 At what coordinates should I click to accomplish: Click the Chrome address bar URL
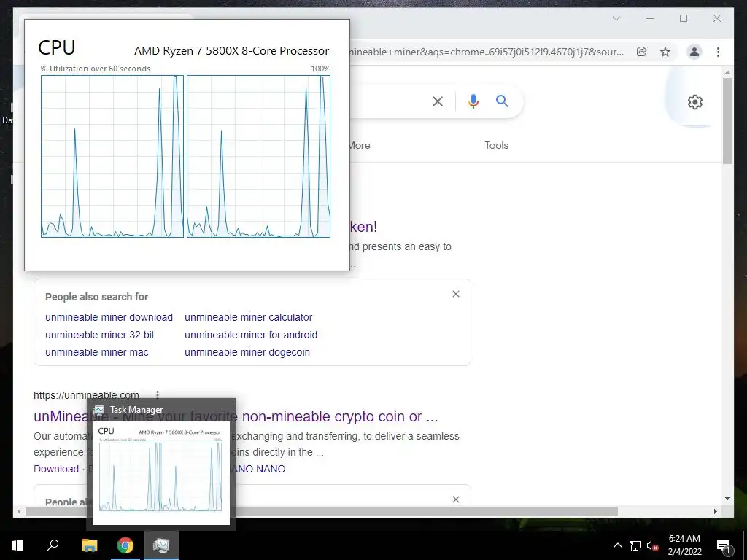click(x=486, y=52)
